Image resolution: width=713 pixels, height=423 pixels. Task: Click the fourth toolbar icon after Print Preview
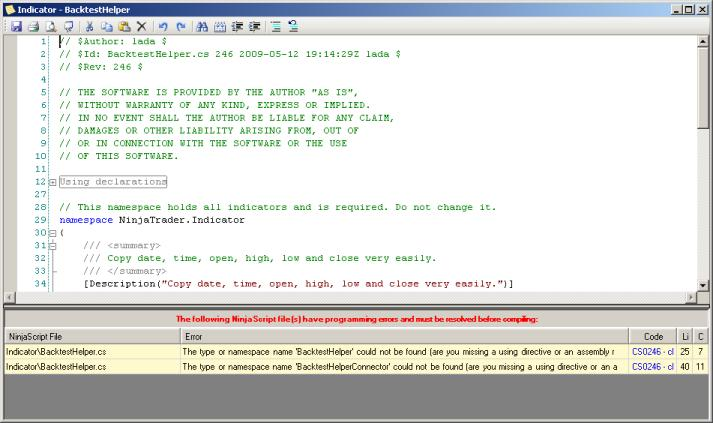pyautogui.click(x=69, y=26)
